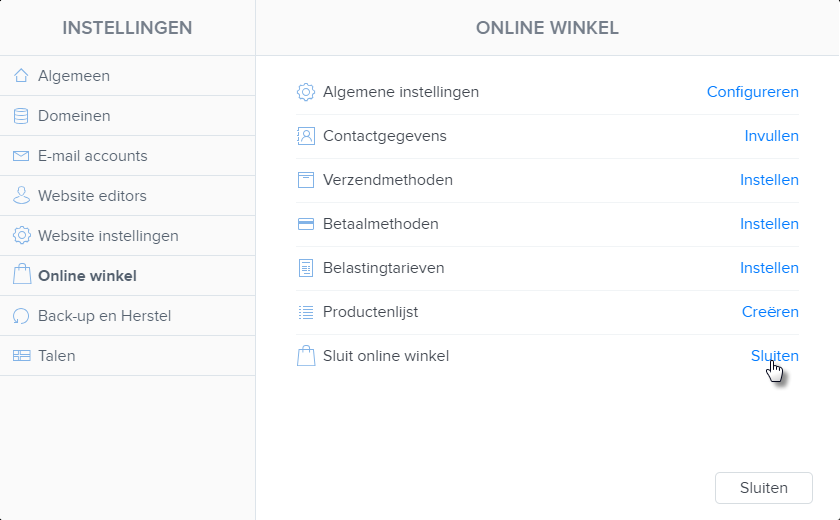The image size is (840, 520).
Task: Click the Sluiten button at the bottom
Action: (764, 488)
